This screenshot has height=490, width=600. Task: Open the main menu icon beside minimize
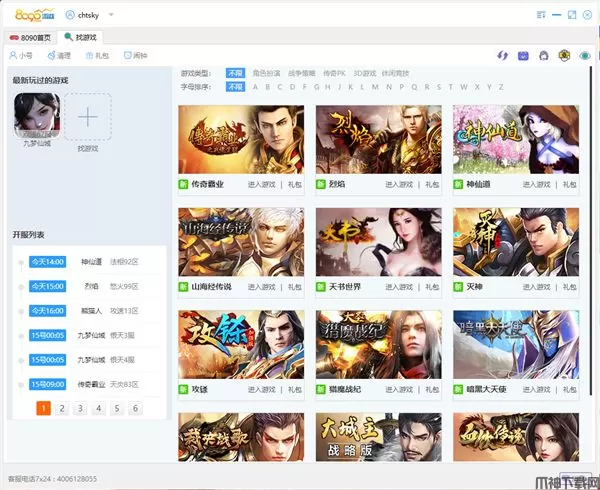[541, 15]
